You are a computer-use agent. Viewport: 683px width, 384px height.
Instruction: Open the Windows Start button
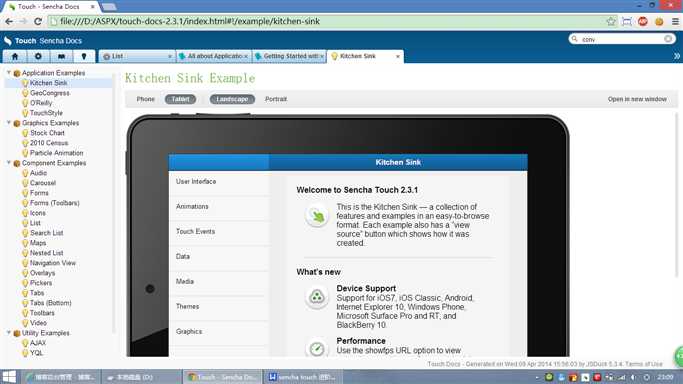tap(9, 377)
